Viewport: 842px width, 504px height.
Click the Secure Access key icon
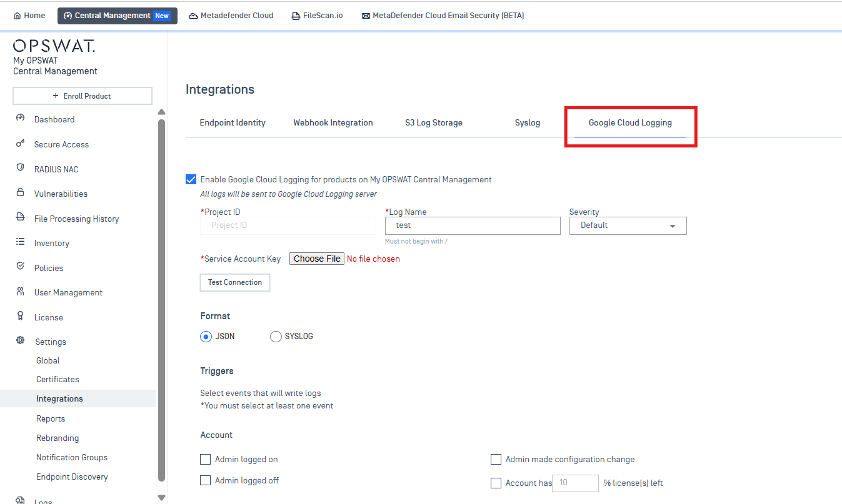tap(20, 144)
